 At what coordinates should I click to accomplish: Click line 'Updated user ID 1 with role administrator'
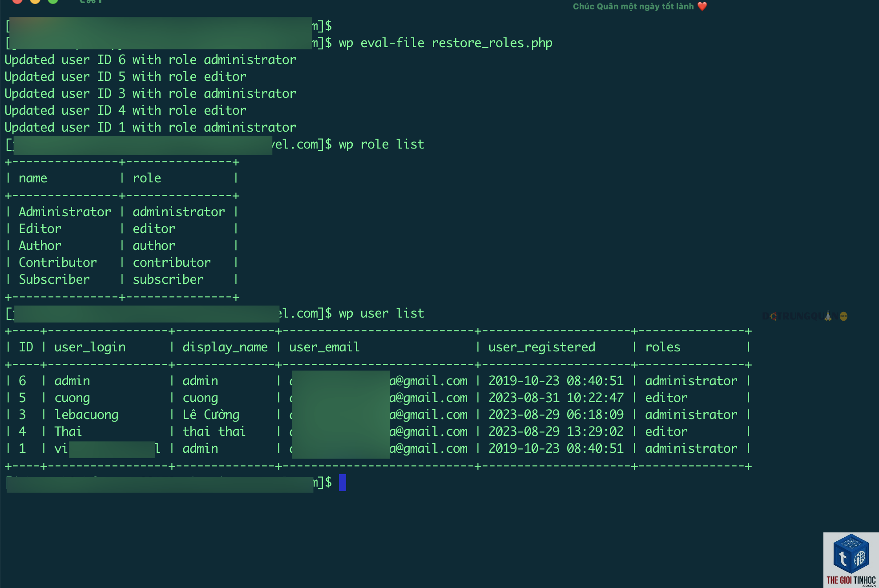[150, 127]
